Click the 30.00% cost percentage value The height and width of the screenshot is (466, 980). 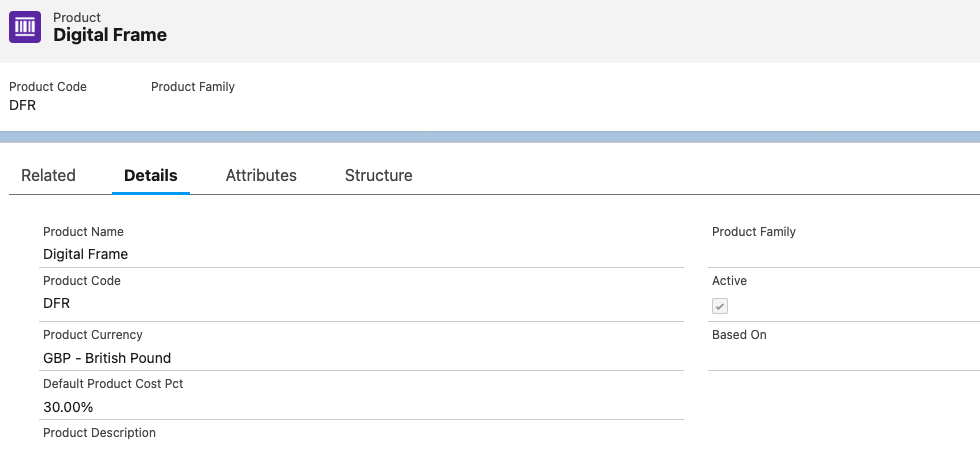(x=68, y=407)
